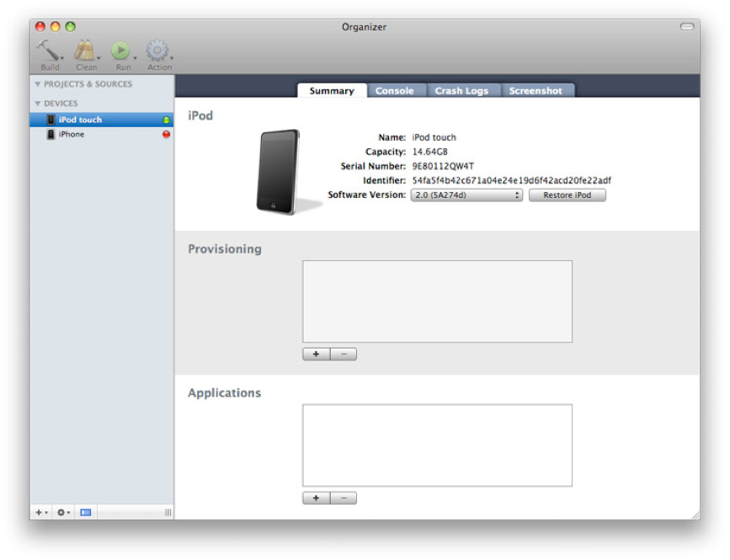Open the Run dropdown arrow

[x=135, y=58]
